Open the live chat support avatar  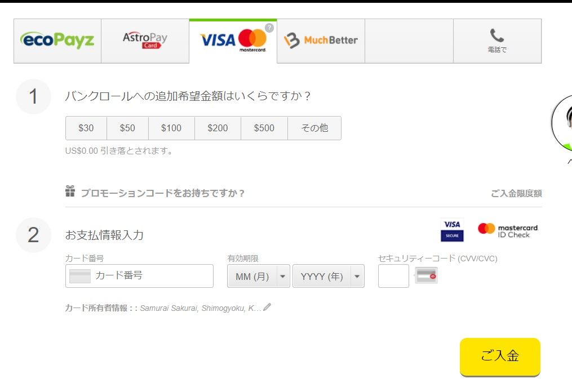click(x=562, y=123)
